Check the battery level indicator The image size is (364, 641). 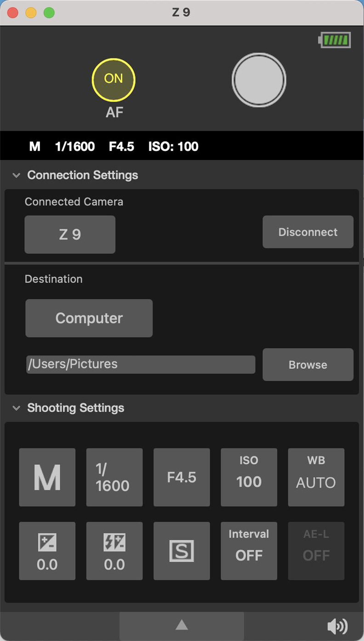click(335, 40)
